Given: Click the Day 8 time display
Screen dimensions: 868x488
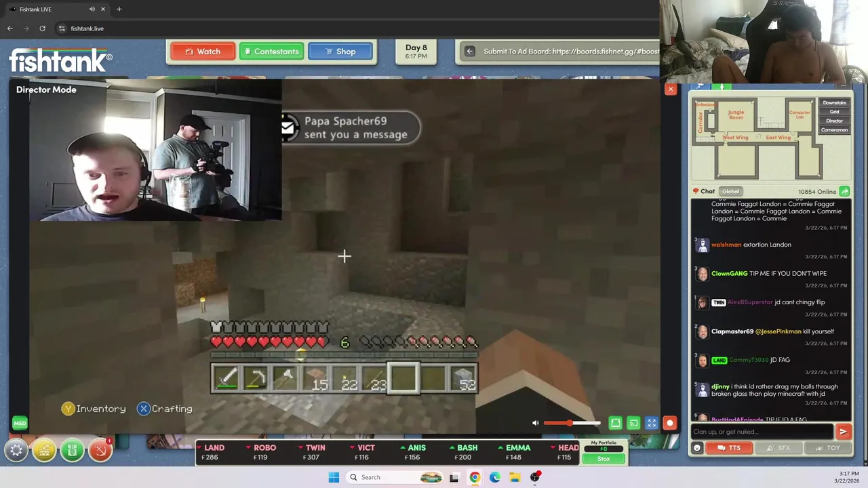Looking at the screenshot, I should (x=416, y=52).
